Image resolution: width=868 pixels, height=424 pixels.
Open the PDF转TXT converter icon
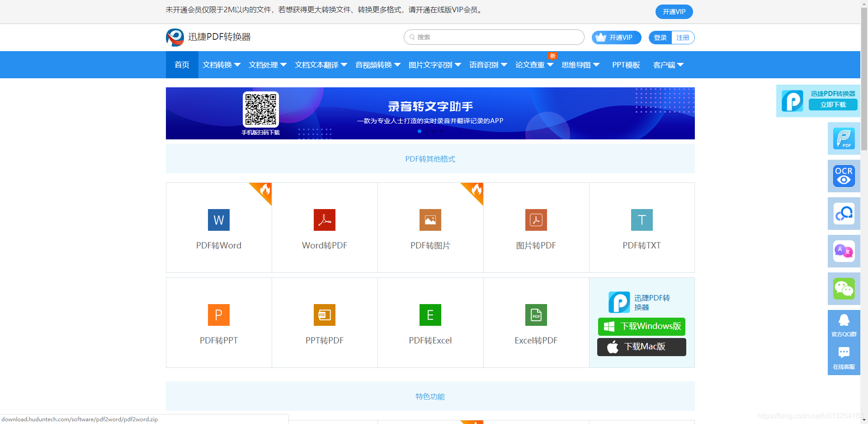642,220
